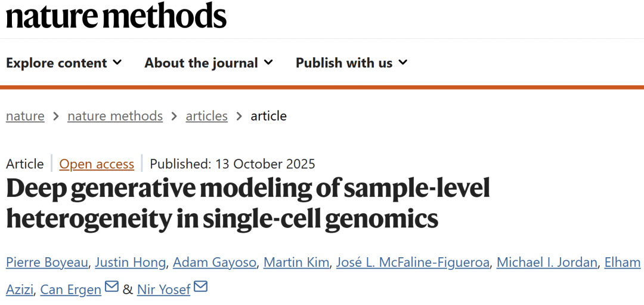The height and width of the screenshot is (305, 644).
Task: Go to nature breadcrumb link
Action: click(25, 116)
